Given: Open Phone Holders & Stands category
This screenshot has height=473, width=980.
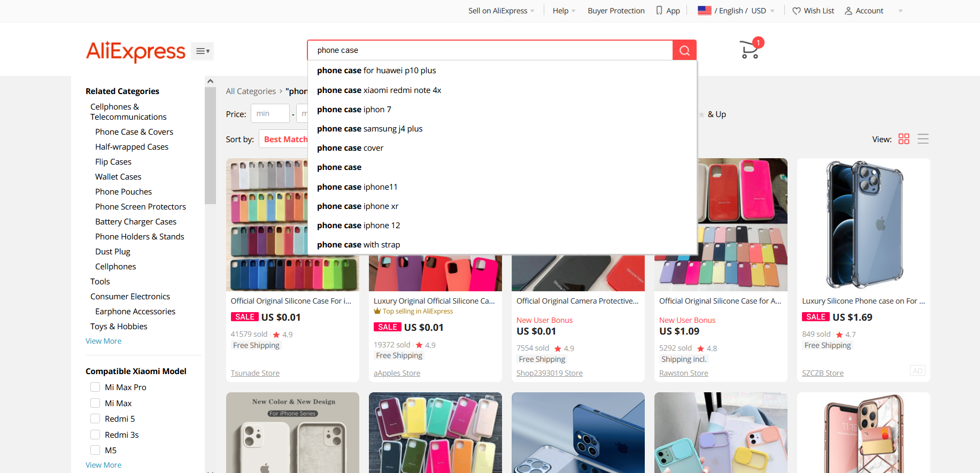Looking at the screenshot, I should pos(140,237).
